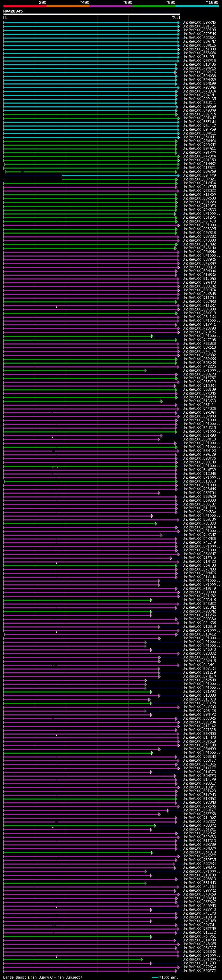Click the white query length bar
Viewport: 222px width, 980px height.
pos(92,15)
